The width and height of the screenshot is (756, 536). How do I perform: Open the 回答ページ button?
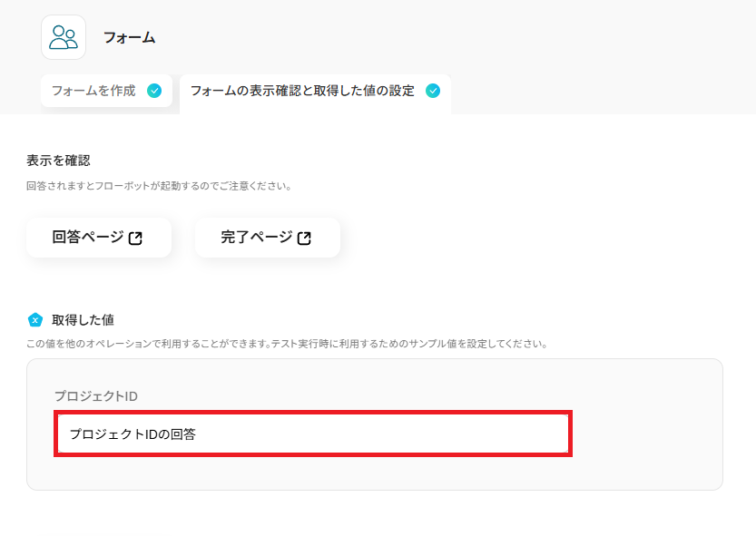click(x=98, y=238)
